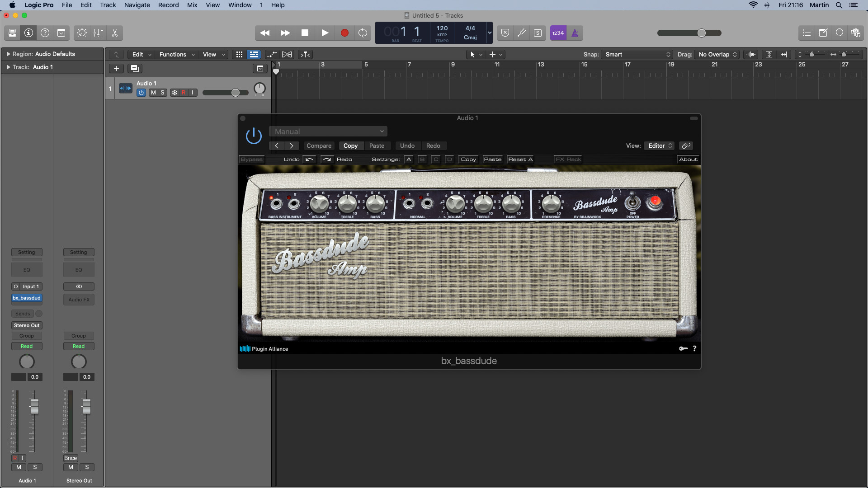Screen dimensions: 868x488
Task: Open the Mixer sliders button
Action: click(x=98, y=33)
